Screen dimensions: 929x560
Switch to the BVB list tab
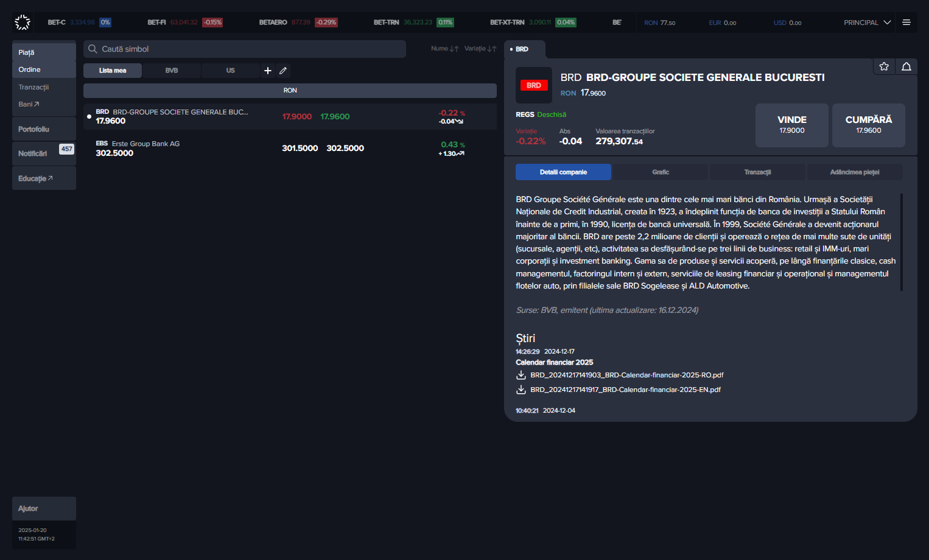point(172,71)
